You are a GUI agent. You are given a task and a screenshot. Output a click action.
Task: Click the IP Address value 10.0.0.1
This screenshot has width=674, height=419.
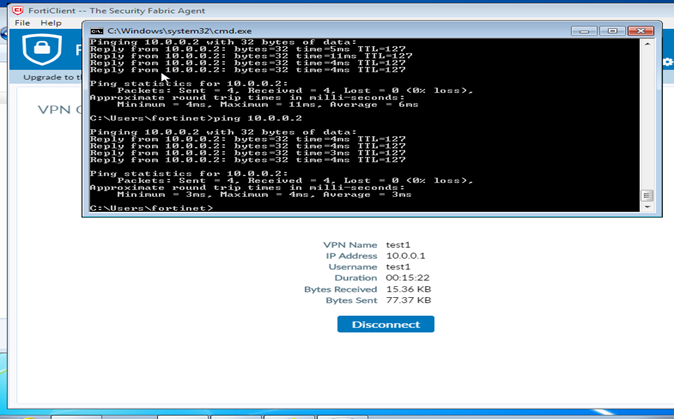coord(405,256)
